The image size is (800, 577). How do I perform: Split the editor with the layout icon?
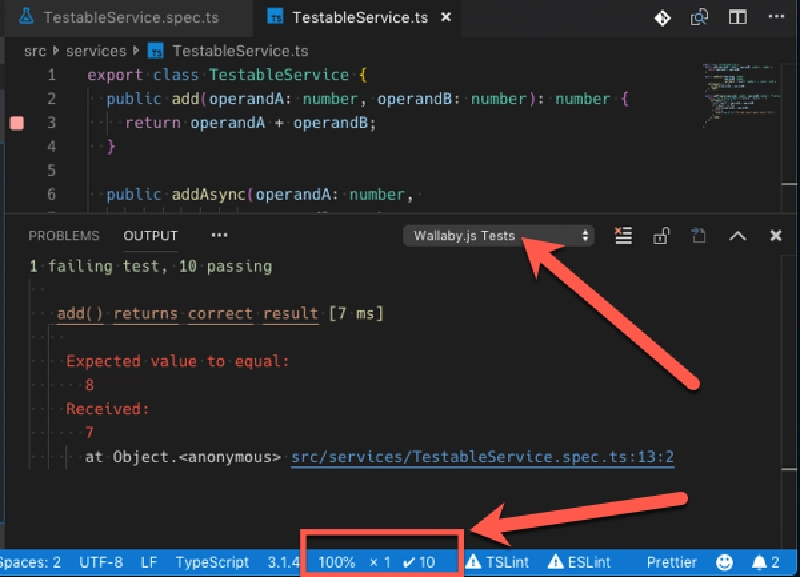click(737, 17)
